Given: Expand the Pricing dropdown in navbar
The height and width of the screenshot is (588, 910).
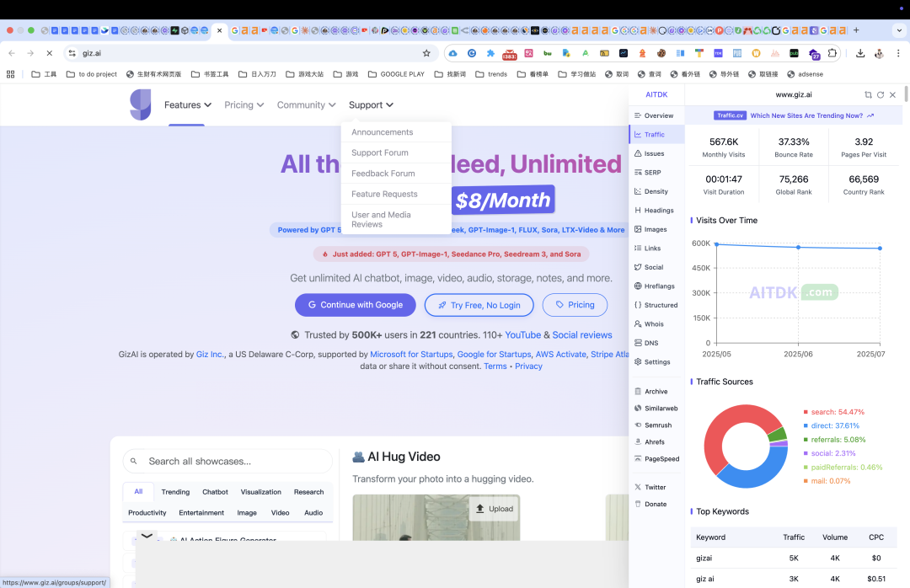Looking at the screenshot, I should pos(244,105).
